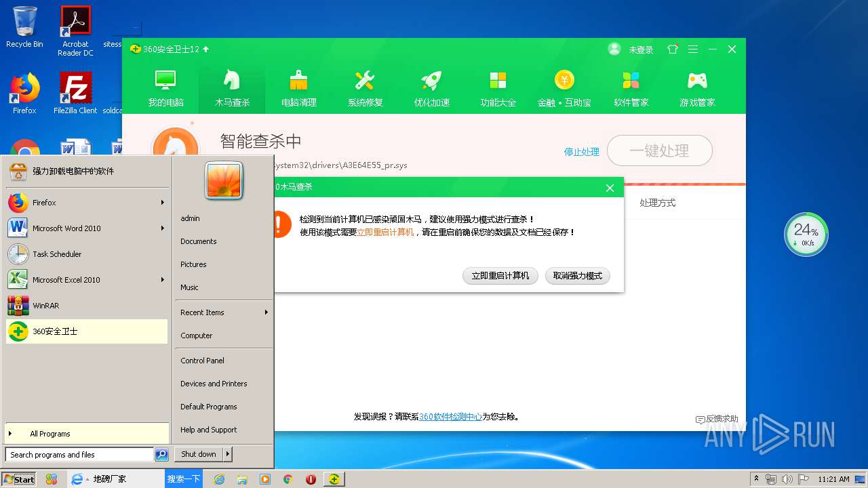Click 搜索一下 search button in taskbar

tap(184, 479)
